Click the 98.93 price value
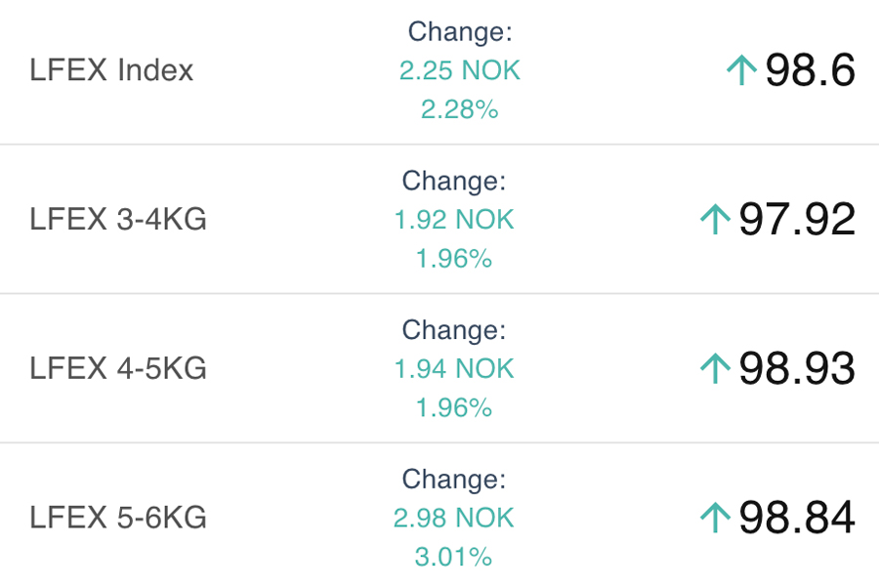 (796, 368)
